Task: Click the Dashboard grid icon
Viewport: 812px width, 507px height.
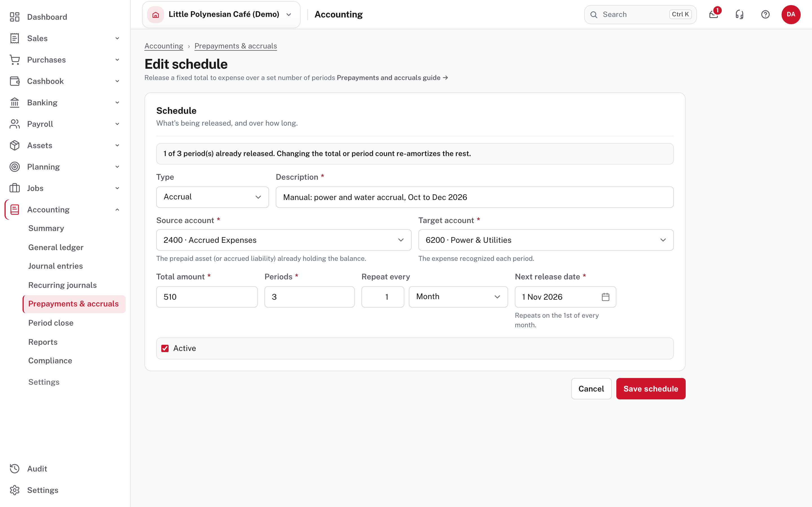Action: coord(14,17)
